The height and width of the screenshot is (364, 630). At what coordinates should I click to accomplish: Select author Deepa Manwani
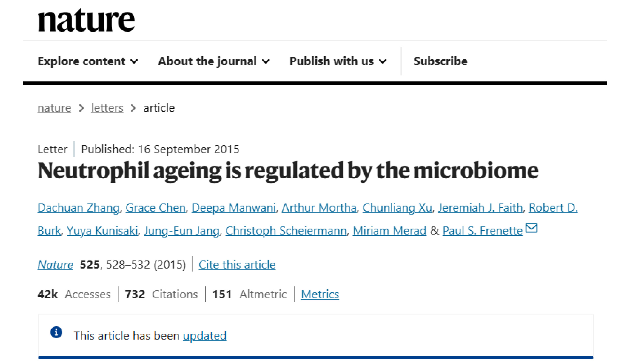[234, 208]
